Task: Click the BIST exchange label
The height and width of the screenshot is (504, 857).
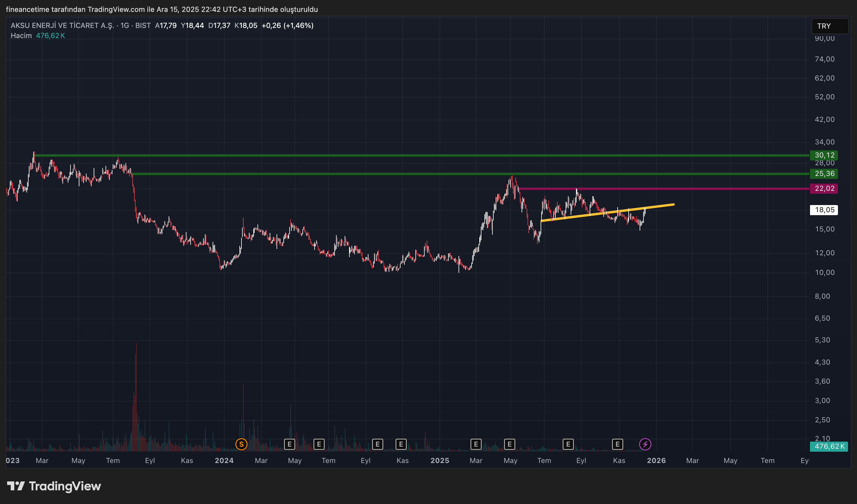Action: (143, 25)
